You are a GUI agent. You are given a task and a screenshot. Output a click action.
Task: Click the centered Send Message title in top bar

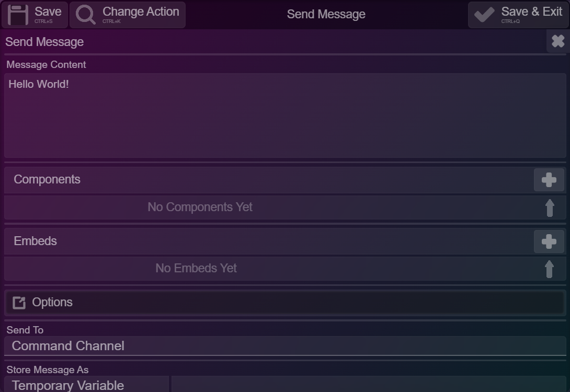point(326,15)
